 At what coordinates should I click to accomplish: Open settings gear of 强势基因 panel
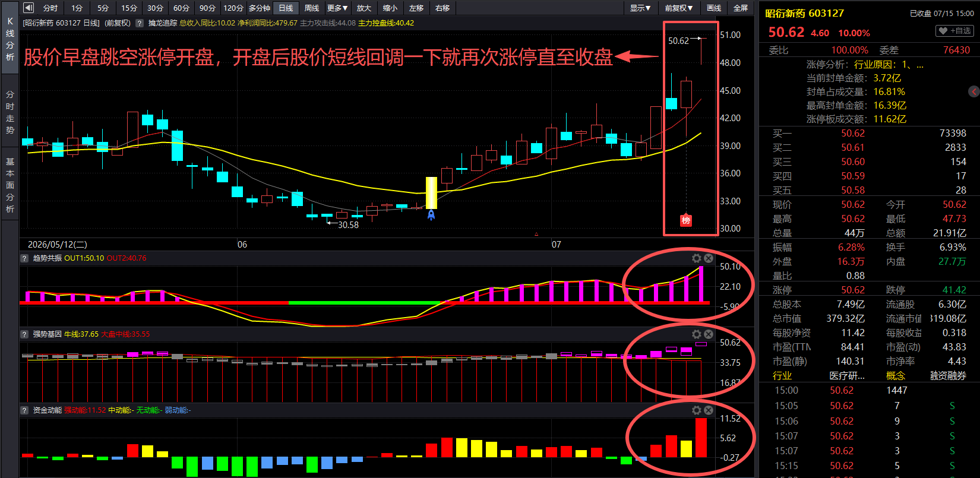coord(697,334)
